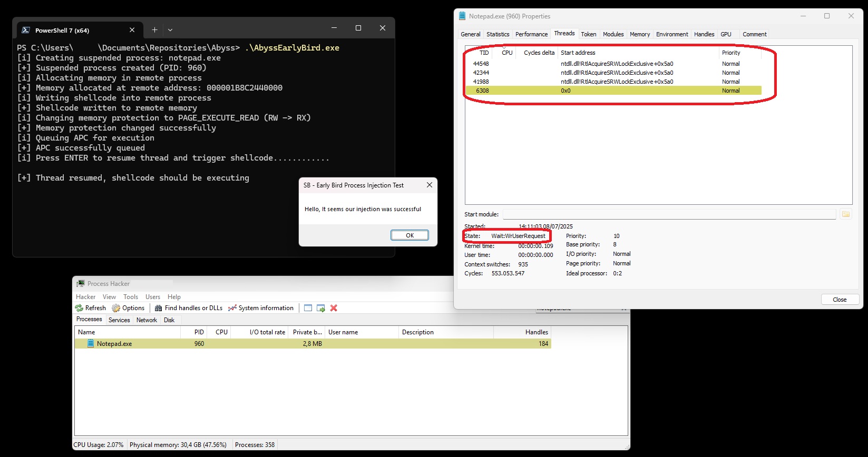Select highlighted thread row TID 6308
The image size is (868, 457).
click(x=615, y=91)
